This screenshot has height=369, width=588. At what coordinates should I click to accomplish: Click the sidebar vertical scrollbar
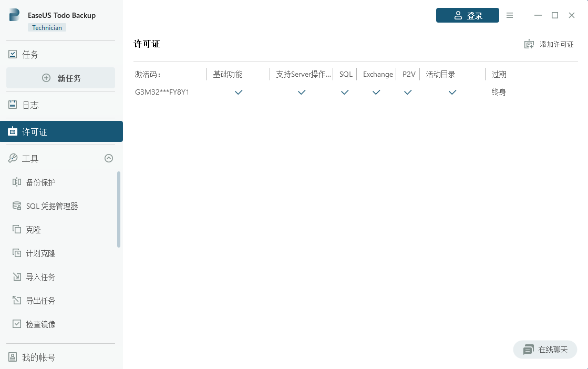point(119,209)
